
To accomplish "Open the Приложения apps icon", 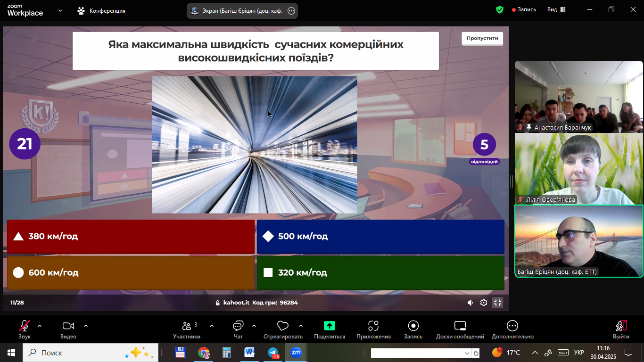I will [x=373, y=326].
